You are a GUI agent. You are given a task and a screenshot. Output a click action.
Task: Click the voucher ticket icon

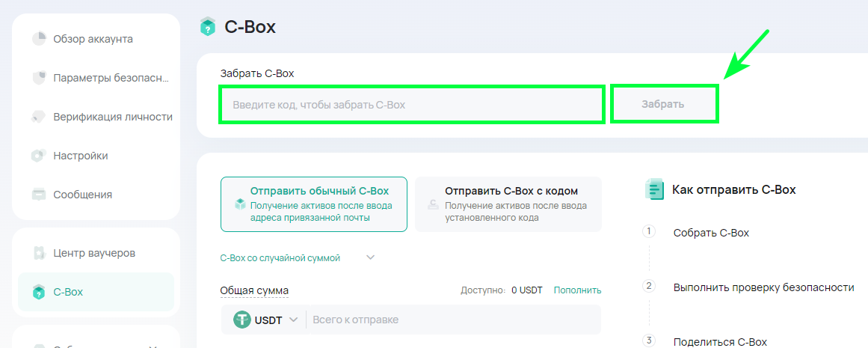[x=39, y=253]
